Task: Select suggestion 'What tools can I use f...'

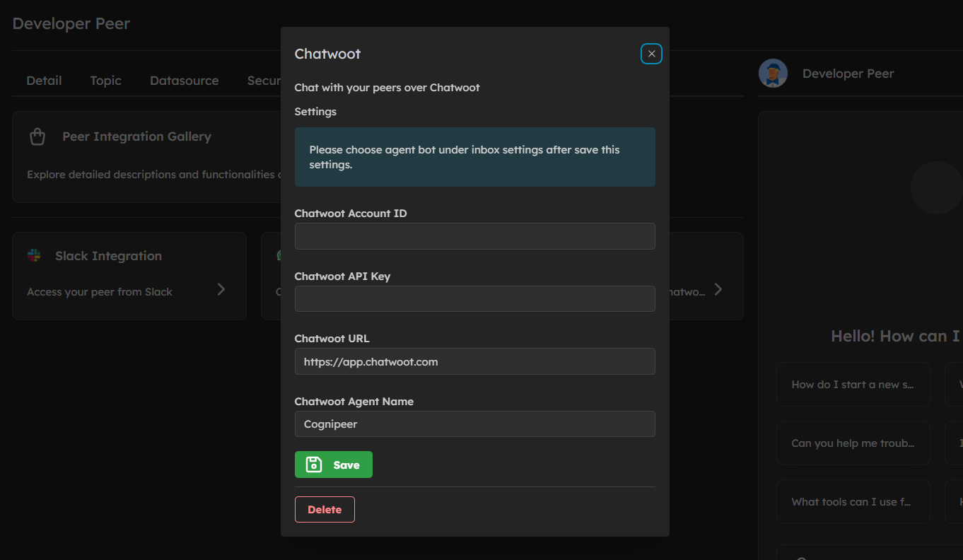Action: coord(853,502)
